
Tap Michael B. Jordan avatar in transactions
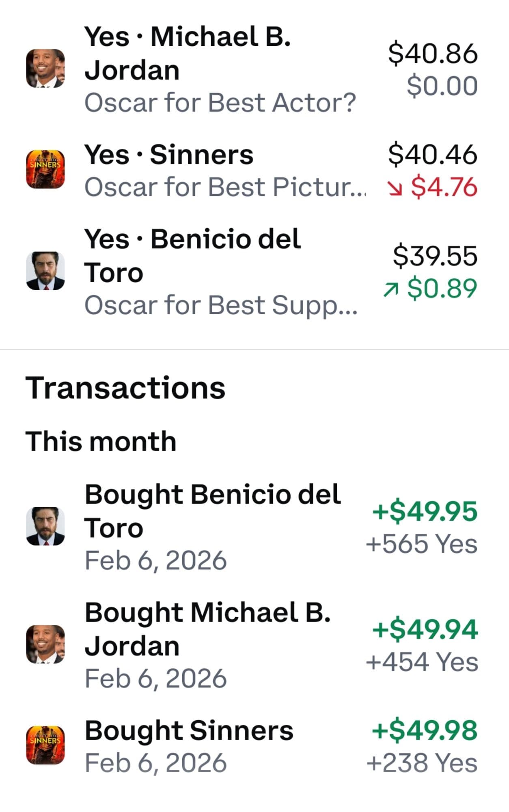[x=45, y=644]
